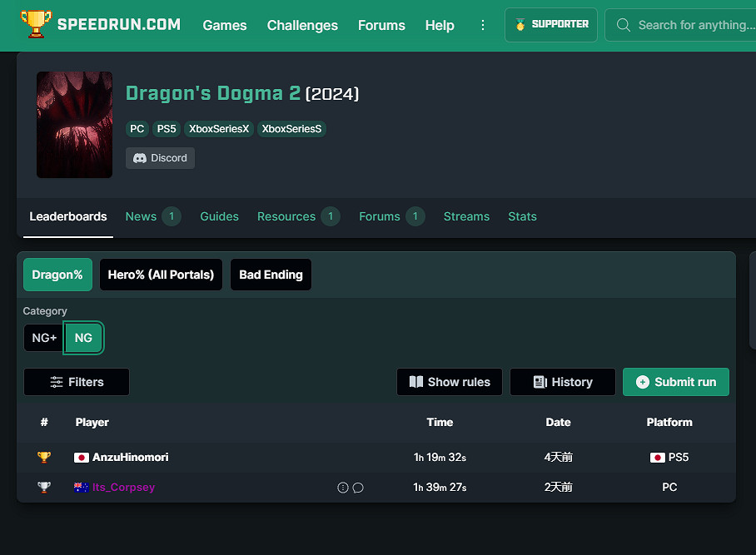Click the info icon on Its_Corpsey's run
This screenshot has width=756, height=555.
click(x=342, y=488)
